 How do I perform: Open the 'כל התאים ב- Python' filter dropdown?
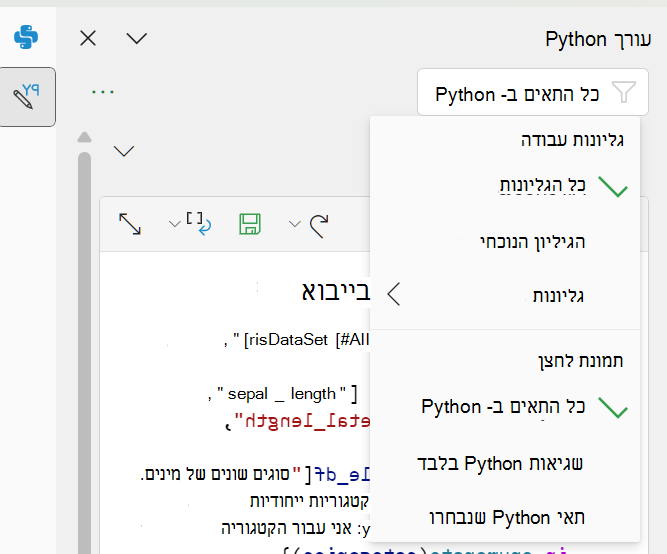click(533, 92)
